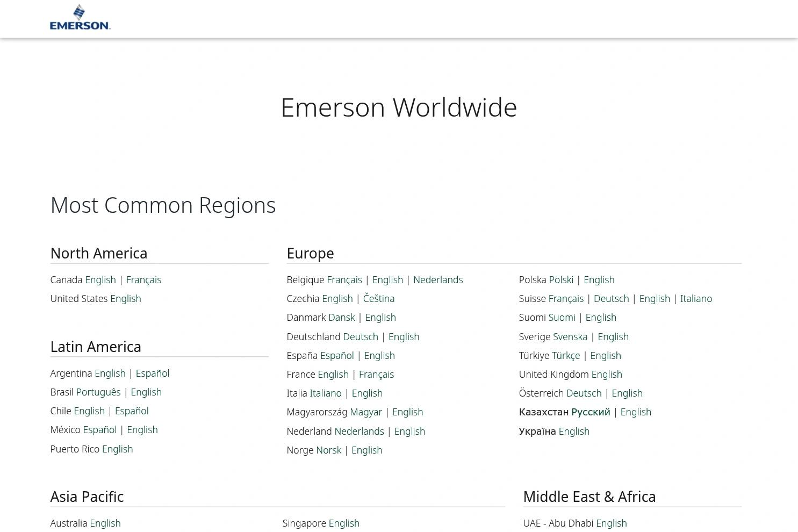Choose Italiano for Suisse

[x=696, y=298]
